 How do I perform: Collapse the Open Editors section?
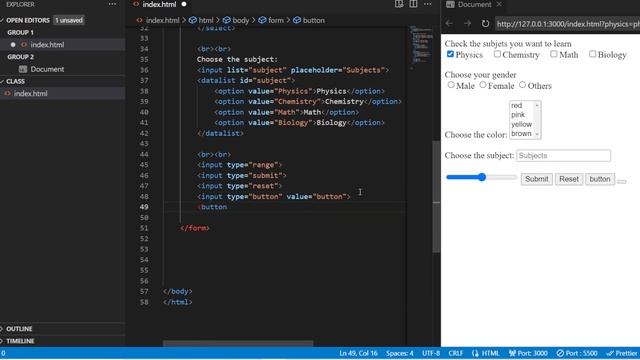(x=27, y=20)
